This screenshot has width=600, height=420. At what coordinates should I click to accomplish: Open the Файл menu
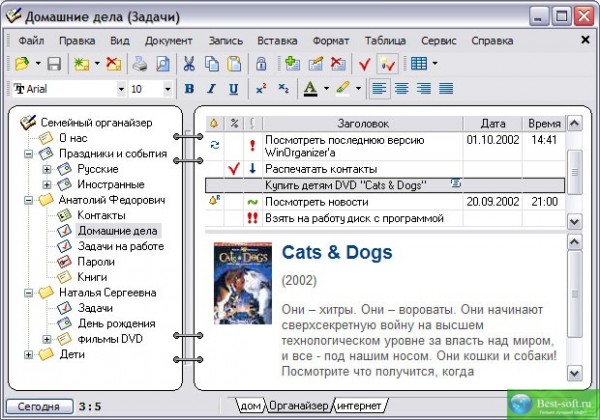(31, 41)
